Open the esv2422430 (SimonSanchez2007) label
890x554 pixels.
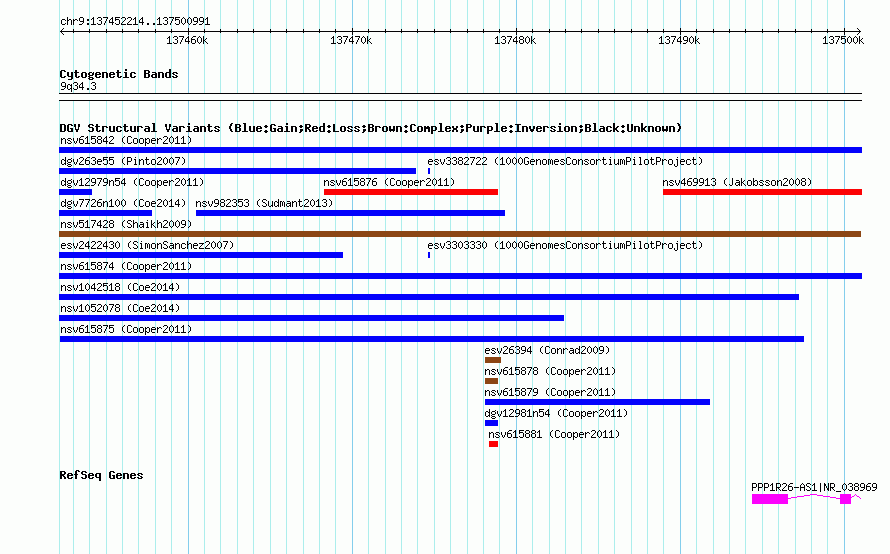click(147, 245)
